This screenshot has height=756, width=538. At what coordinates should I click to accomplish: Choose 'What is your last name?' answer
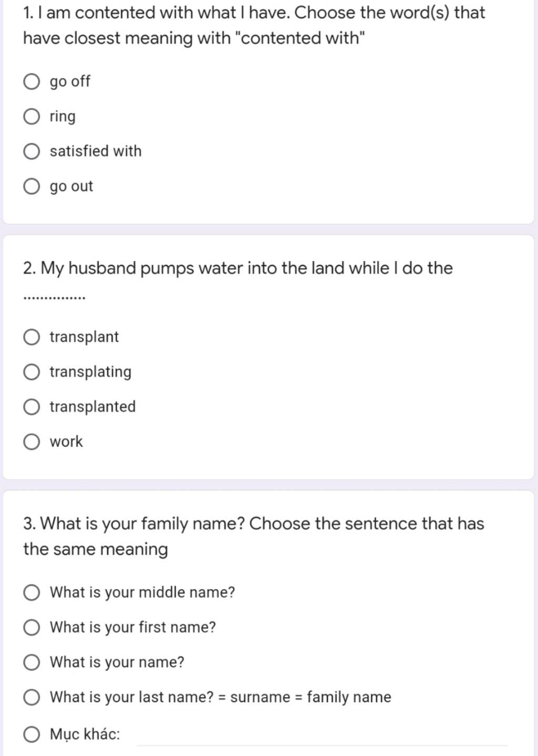[32, 697]
